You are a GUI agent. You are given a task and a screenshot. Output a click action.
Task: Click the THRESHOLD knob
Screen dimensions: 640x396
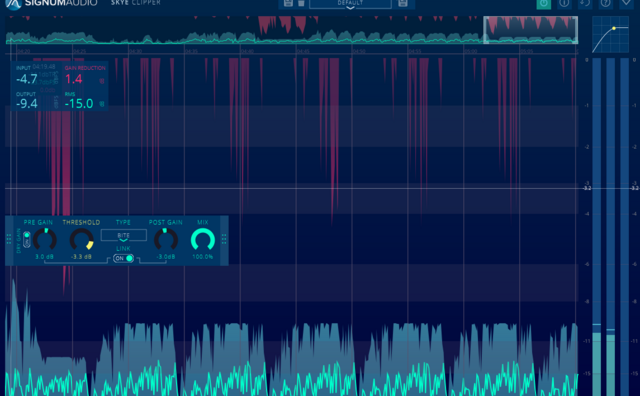click(x=82, y=239)
